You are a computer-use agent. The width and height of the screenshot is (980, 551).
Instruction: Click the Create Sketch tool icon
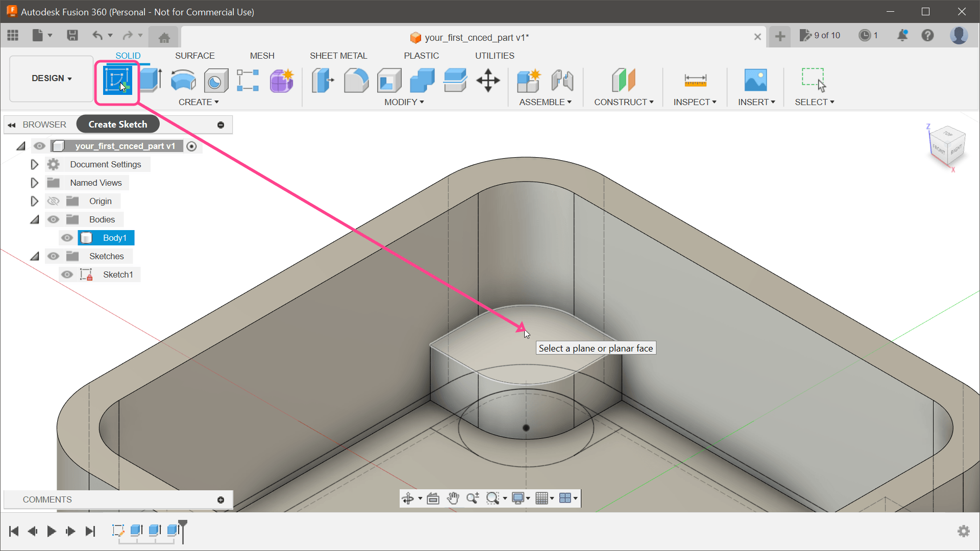[117, 81]
